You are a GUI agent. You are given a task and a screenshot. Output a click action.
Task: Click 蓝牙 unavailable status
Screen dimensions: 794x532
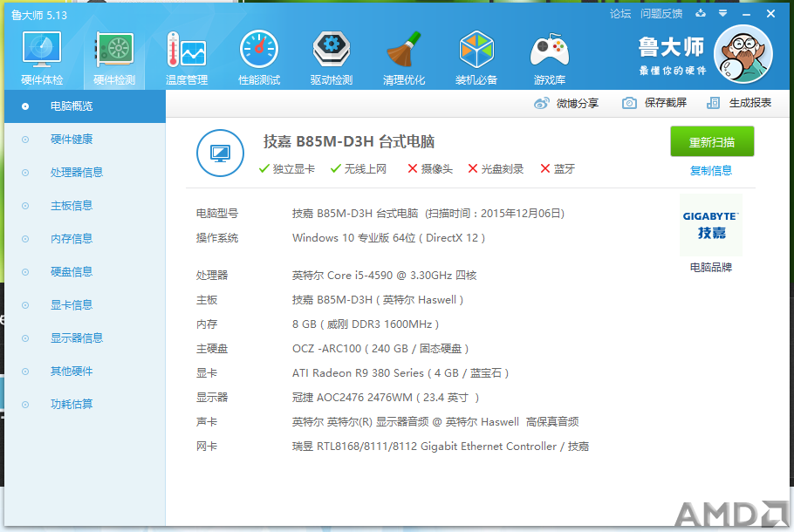click(558, 169)
